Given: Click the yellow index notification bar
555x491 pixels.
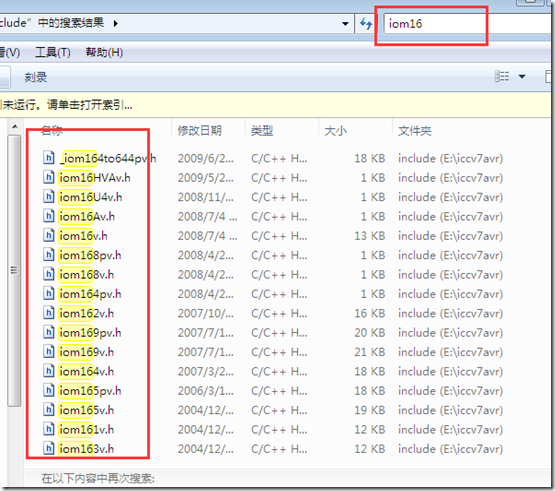Looking at the screenshot, I should click(275, 104).
